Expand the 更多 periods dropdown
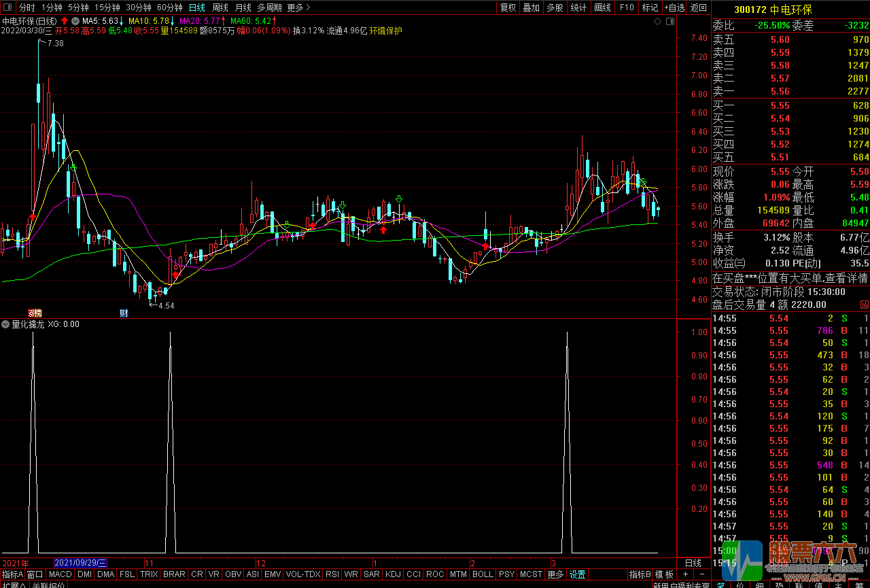Viewport: 870px width, 588px height. 298,7
